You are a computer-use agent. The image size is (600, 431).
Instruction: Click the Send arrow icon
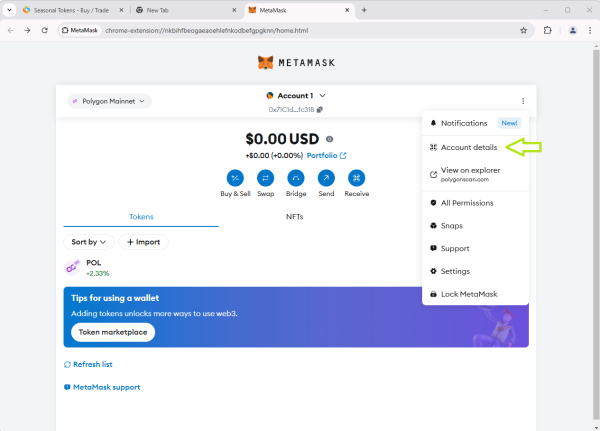pyautogui.click(x=326, y=177)
